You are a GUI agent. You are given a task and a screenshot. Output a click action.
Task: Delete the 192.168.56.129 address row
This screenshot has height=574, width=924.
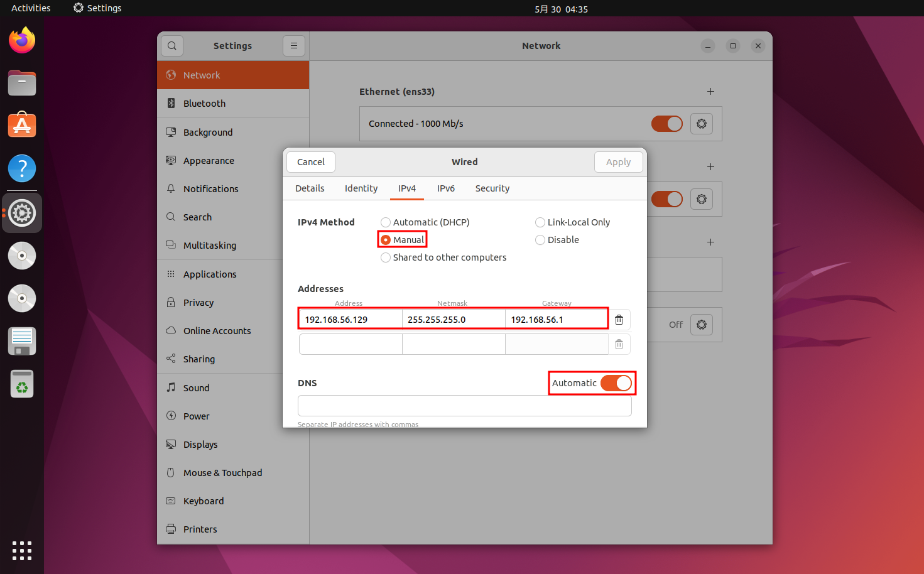pyautogui.click(x=619, y=320)
